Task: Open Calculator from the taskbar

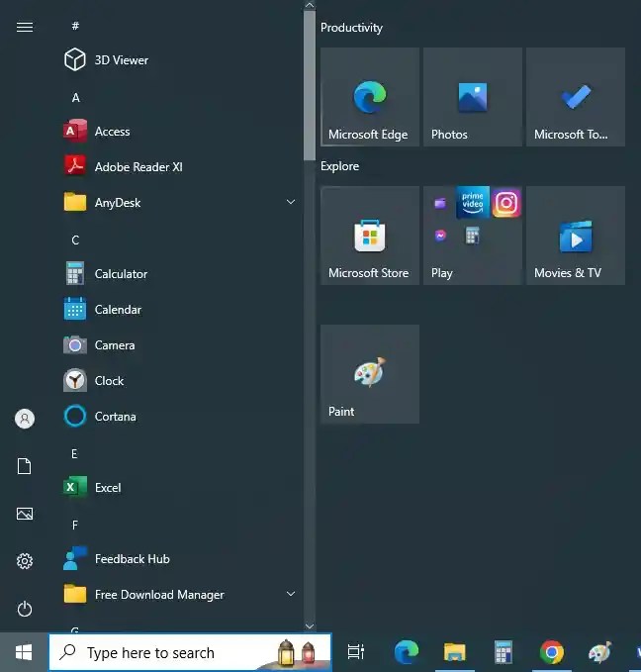Action: pos(504,652)
